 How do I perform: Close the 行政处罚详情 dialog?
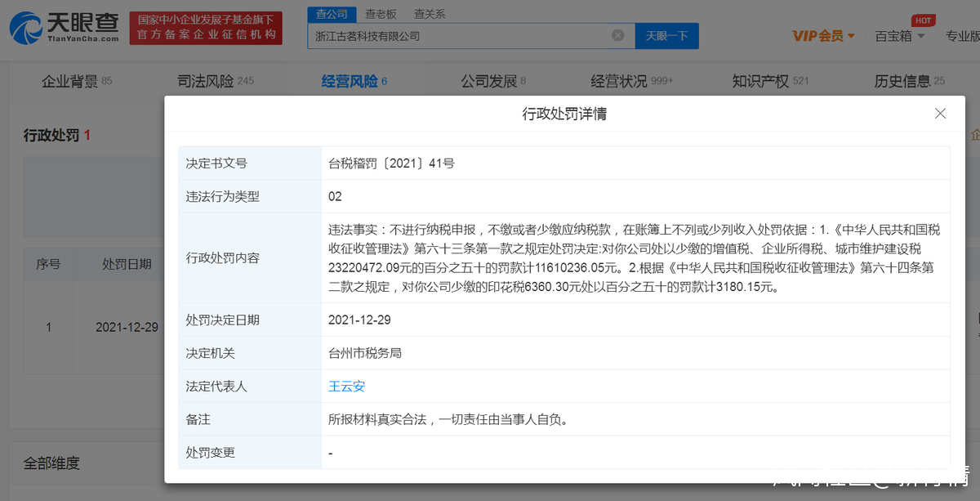(940, 114)
